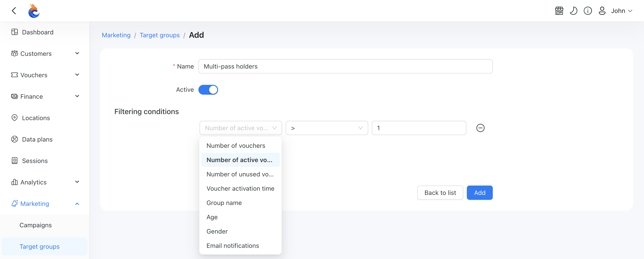
Task: Expand the Vouchers menu chevron
Action: [77, 75]
